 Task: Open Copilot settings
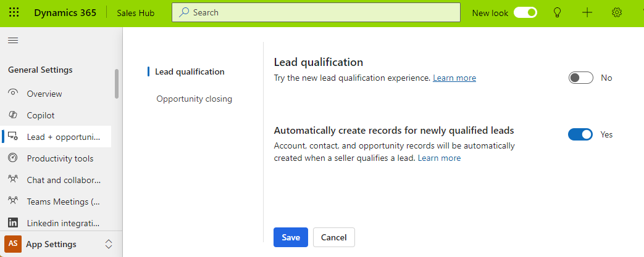[56, 115]
